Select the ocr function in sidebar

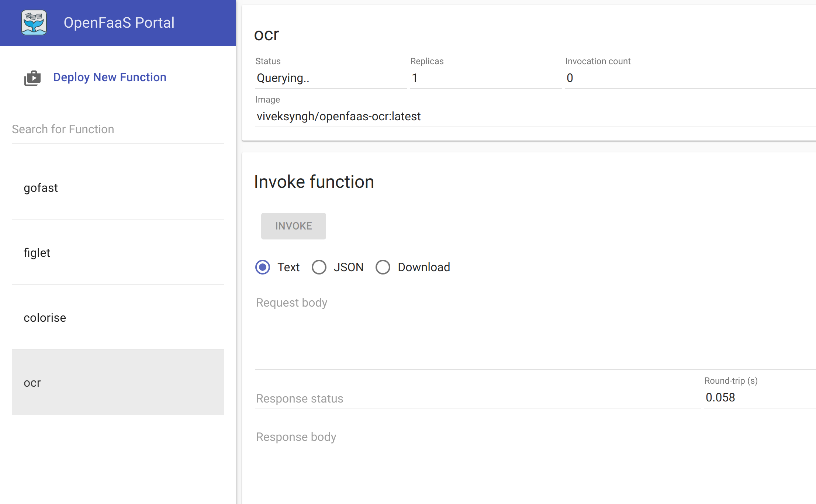(x=32, y=383)
